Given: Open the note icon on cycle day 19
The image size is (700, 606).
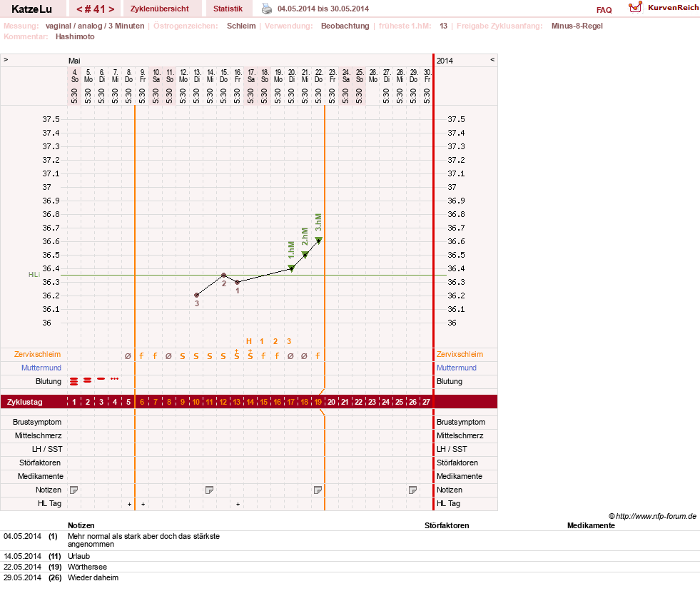Looking at the screenshot, I should pos(318,490).
